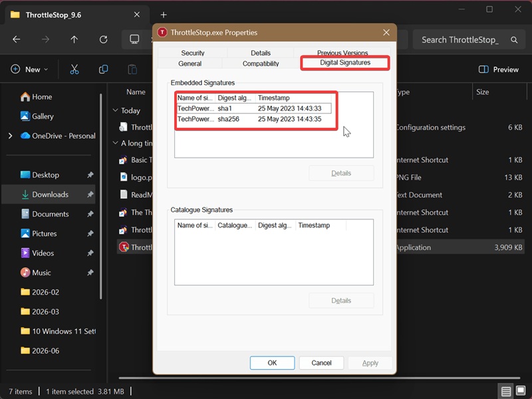Switch to details view layout icon
This screenshot has width=532, height=399.
tap(506, 392)
